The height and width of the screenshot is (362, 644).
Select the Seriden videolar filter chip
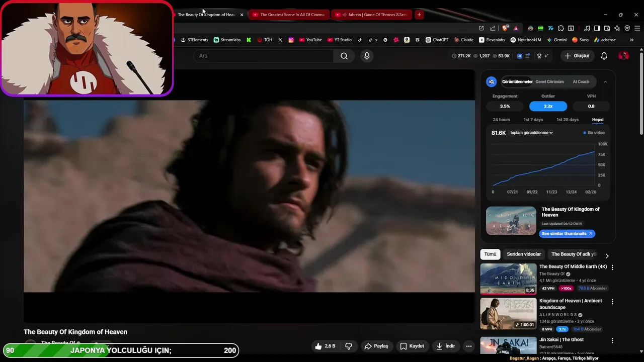coord(524,254)
